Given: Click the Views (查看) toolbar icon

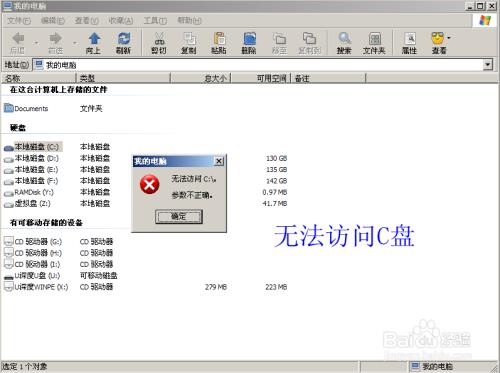Looking at the screenshot, I should 438,39.
